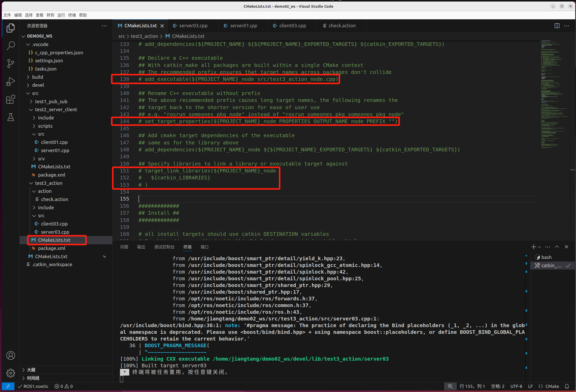Open the Run and Debug view
This screenshot has height=392, width=576.
(x=11, y=82)
